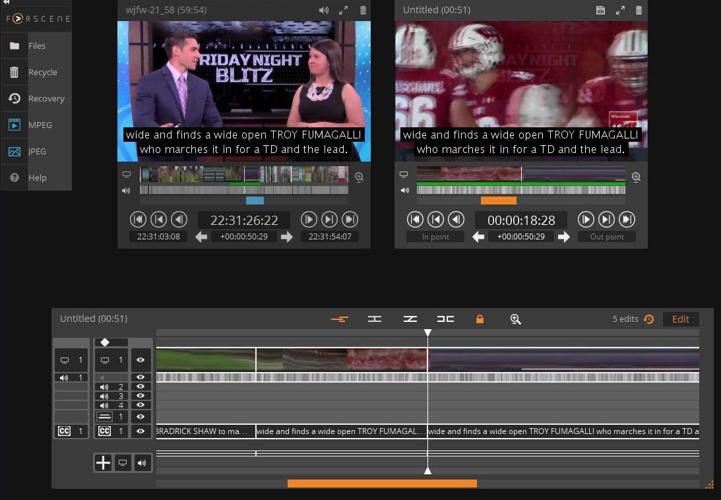
Task: Click the timeline zoom magnifier icon
Action: [515, 319]
